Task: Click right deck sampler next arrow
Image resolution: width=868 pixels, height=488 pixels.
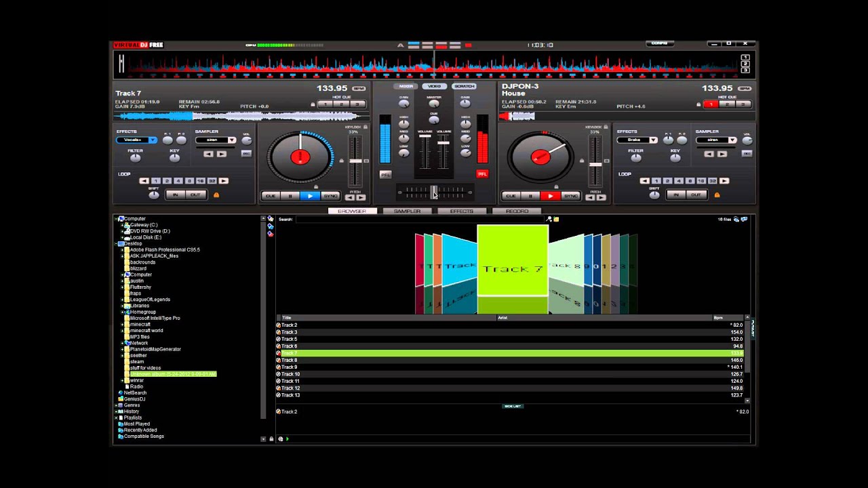Action: pos(722,154)
